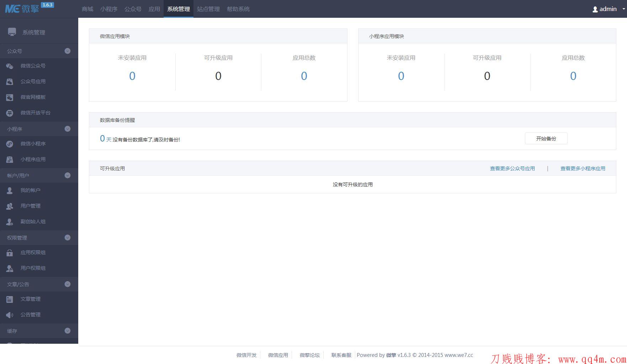Open 查看更多小程序应用 link

(x=583, y=168)
